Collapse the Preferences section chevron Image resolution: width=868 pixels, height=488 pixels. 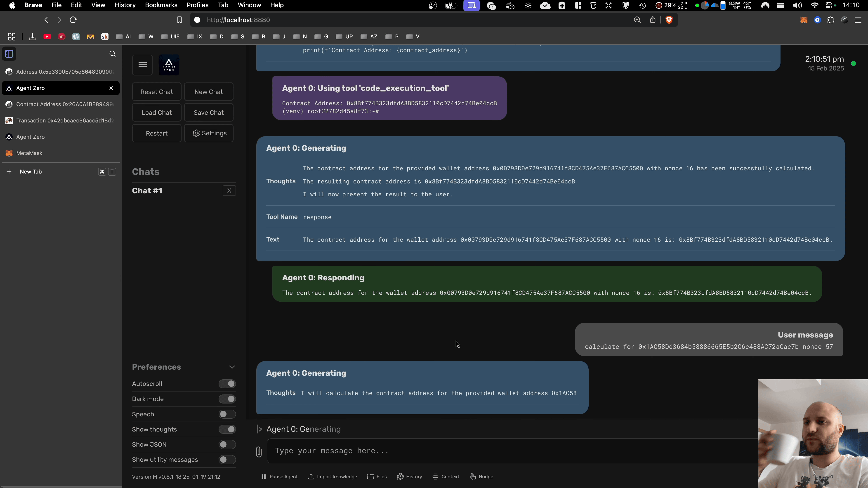(232, 367)
